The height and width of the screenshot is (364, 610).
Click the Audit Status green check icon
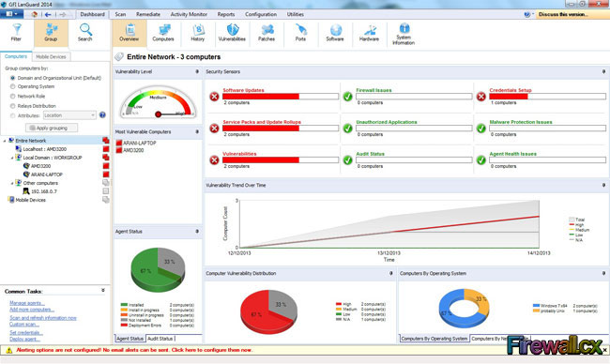tap(348, 159)
